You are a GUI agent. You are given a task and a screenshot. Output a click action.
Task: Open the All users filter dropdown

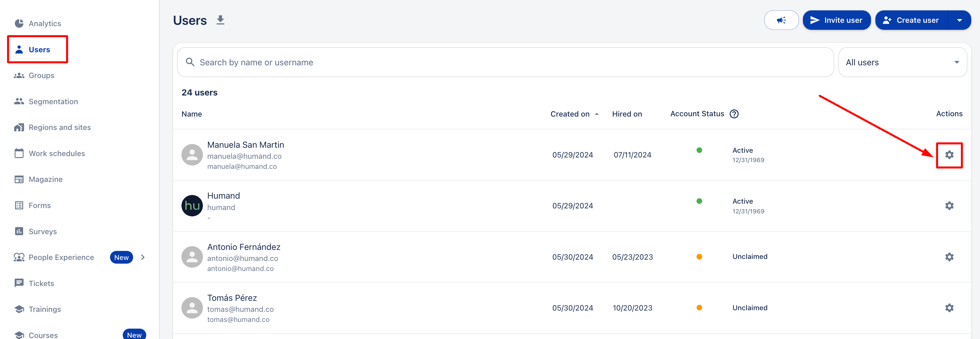[x=902, y=62]
